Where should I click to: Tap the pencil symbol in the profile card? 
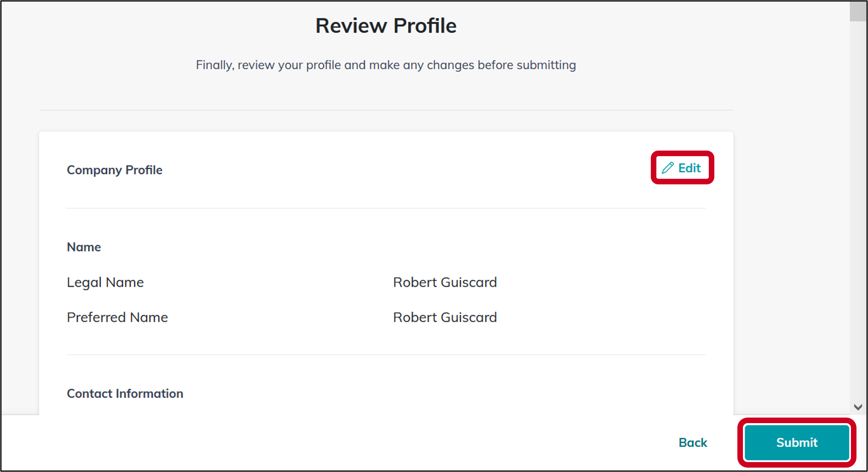pyautogui.click(x=668, y=168)
